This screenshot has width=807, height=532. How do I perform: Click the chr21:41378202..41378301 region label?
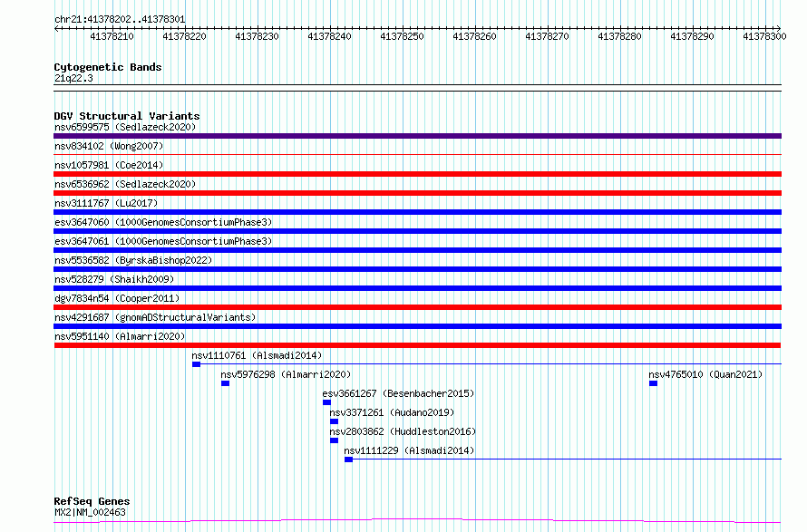(x=120, y=20)
